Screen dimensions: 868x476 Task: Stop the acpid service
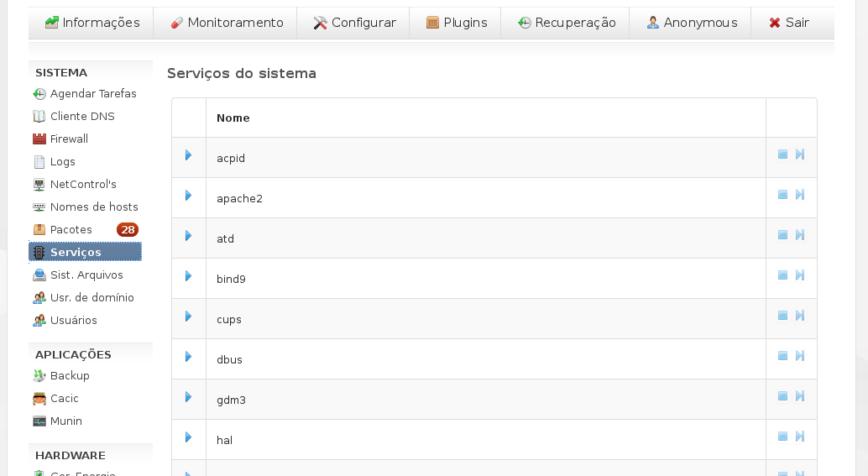coord(782,154)
